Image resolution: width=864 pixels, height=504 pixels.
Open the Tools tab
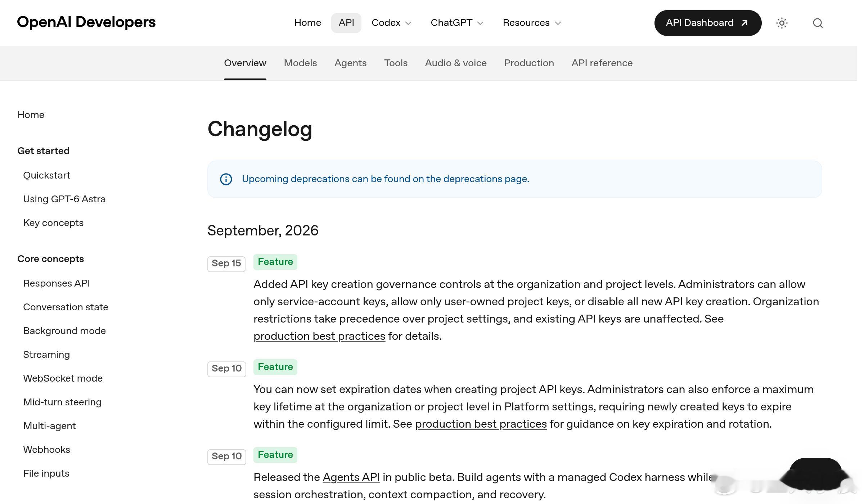396,63
